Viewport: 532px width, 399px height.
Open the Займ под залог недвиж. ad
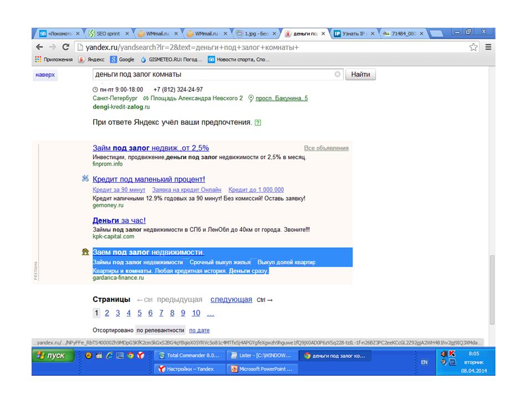[151, 148]
